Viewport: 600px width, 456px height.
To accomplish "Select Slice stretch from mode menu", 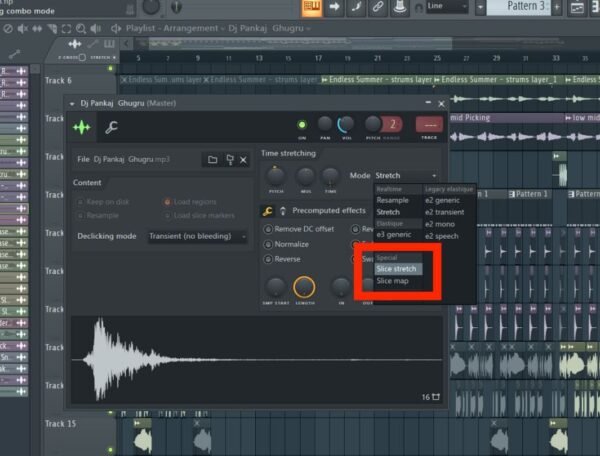I will coord(398,269).
